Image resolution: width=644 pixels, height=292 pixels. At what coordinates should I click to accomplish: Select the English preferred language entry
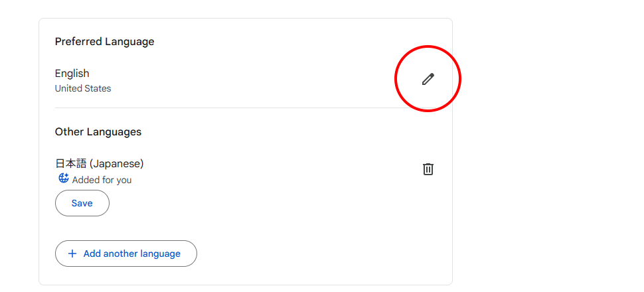pos(72,74)
